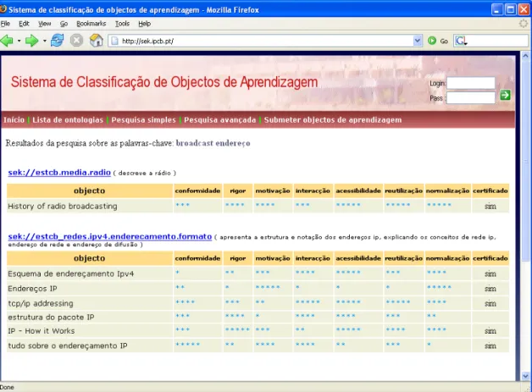Image resolution: width=532 pixels, height=392 pixels.
Task: Click in the Pass input field
Action: point(471,98)
